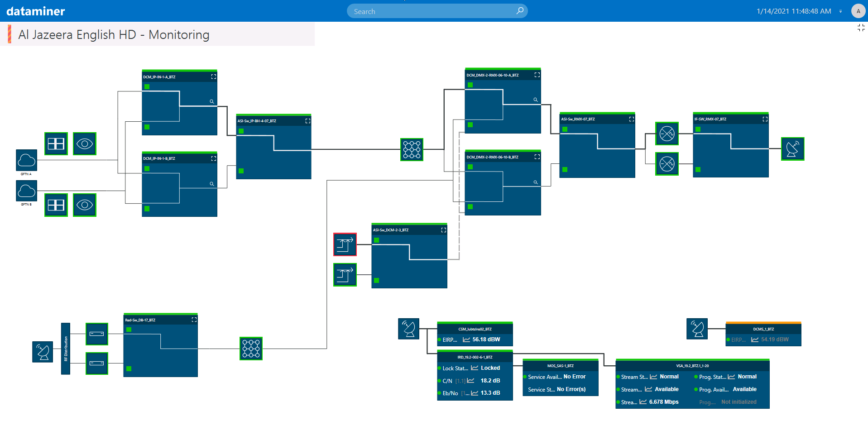Open trend graph icon for CSM EIRP

(x=466, y=339)
